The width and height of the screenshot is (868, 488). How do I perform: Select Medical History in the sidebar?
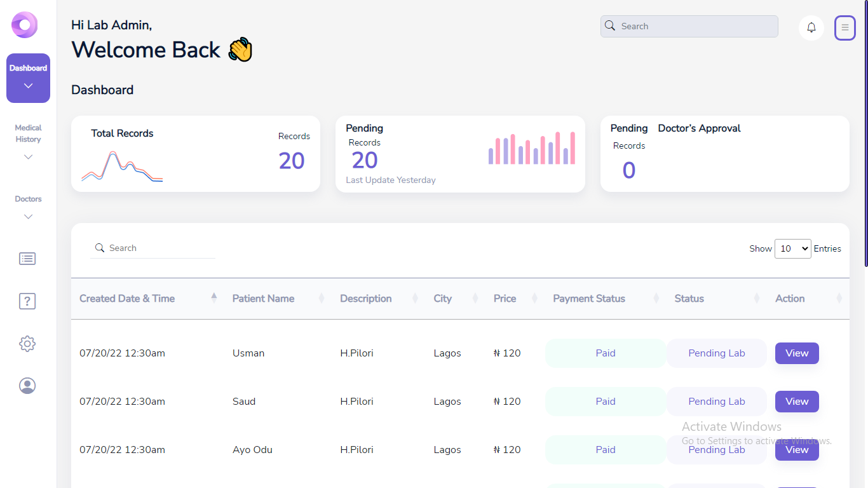coord(28,133)
